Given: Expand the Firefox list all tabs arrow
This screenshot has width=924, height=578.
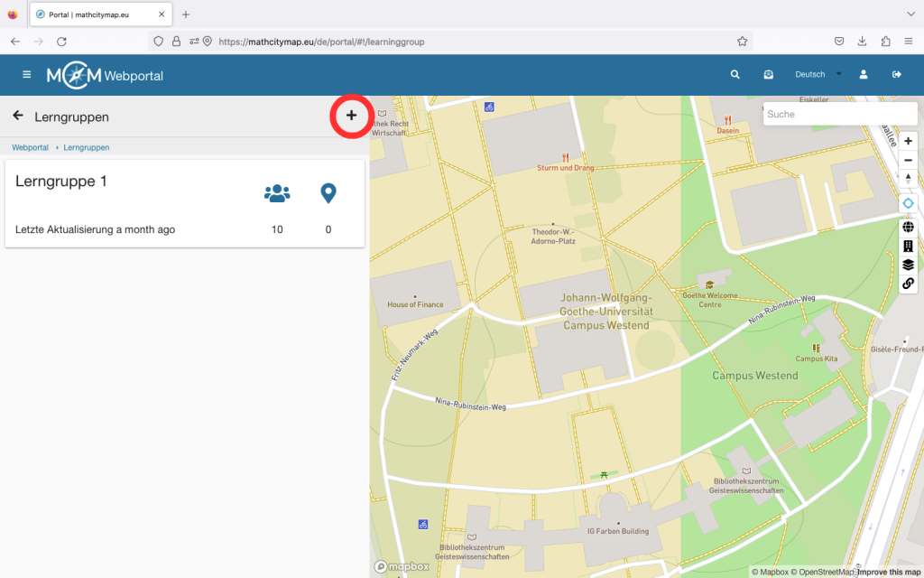Looking at the screenshot, I should click(910, 14).
